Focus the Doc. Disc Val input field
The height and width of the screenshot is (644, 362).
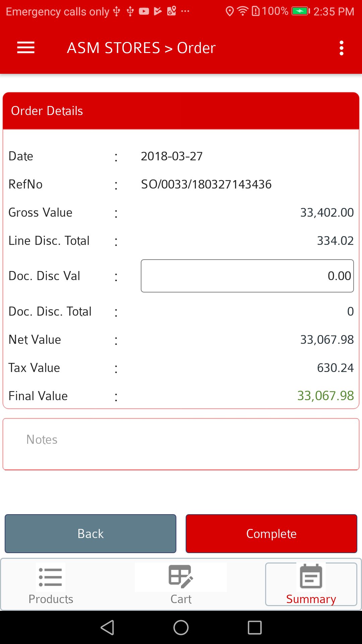(x=247, y=276)
